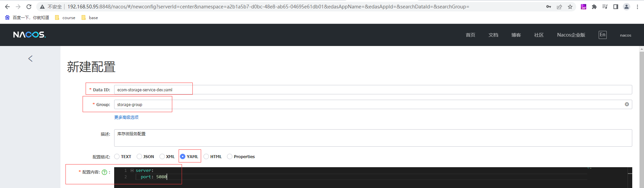Expand 更多高级选项 advanced options

(126, 117)
